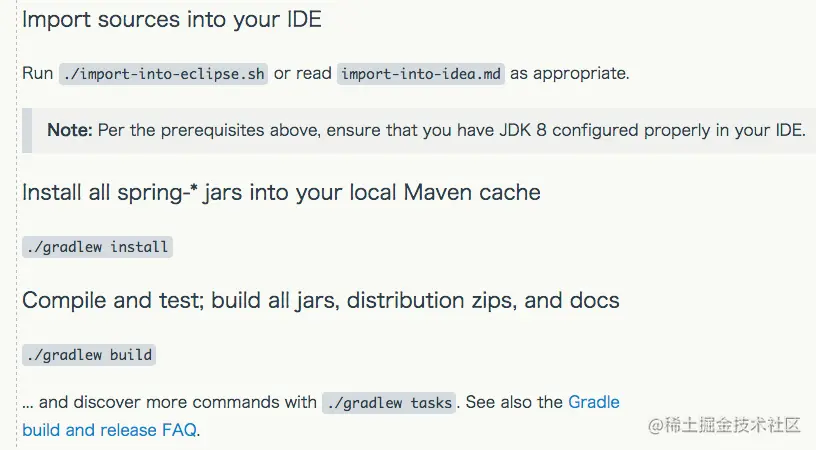Viewport: 816px width, 450px height.
Task: Select the import-into-idea.md code snippet
Action: 420,74
